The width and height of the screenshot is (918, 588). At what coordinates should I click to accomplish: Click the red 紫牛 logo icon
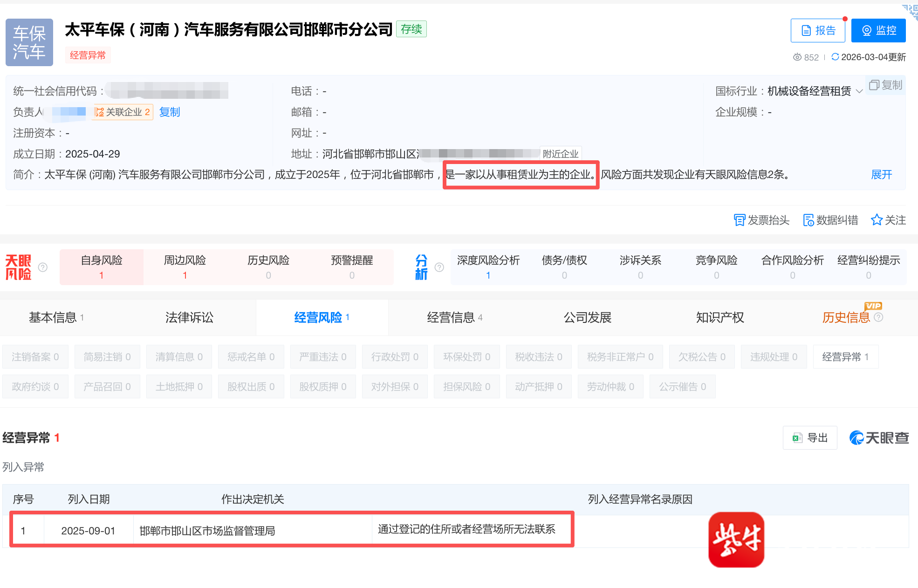pyautogui.click(x=736, y=540)
